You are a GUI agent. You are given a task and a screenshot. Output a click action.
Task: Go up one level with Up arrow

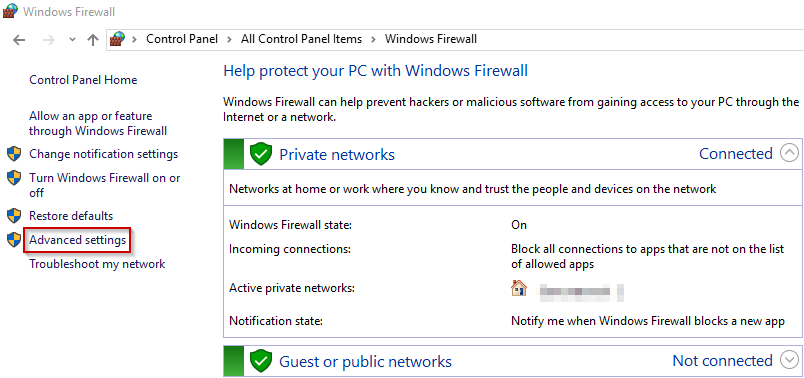coord(93,39)
